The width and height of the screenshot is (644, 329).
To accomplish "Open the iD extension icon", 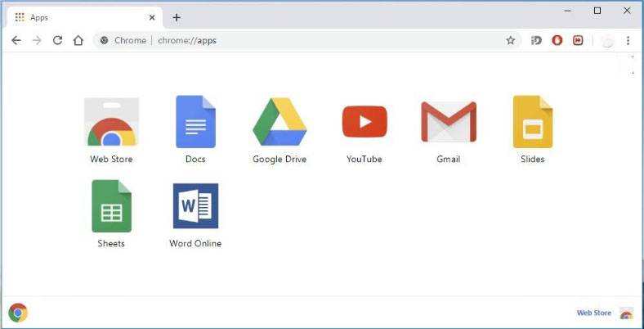I will tap(536, 40).
